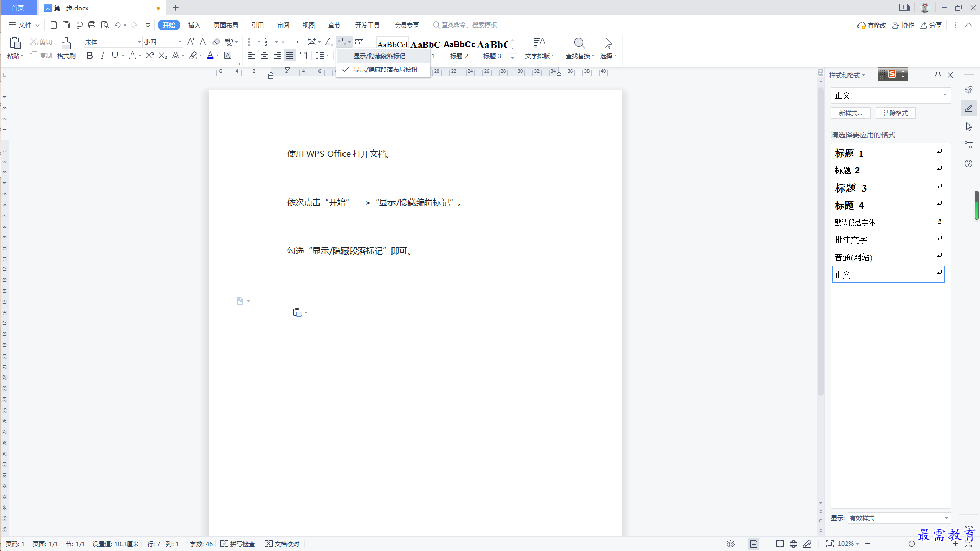Click the settings sliders icon in right sidebar
The image size is (980, 551).
(969, 145)
